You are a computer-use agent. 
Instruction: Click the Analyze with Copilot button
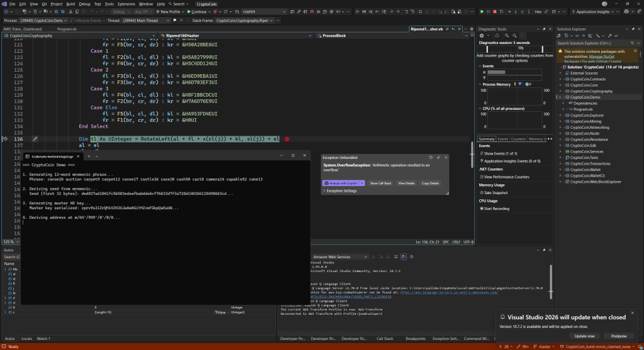point(341,183)
